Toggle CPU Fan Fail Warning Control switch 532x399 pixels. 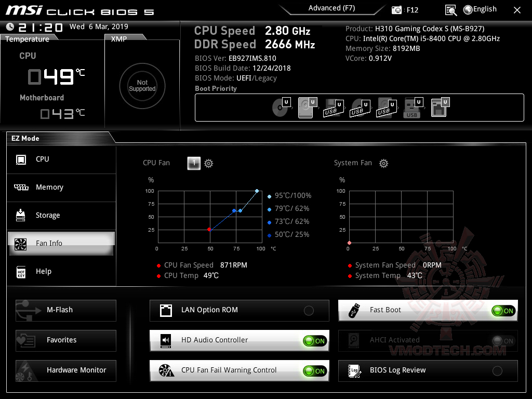(315, 371)
